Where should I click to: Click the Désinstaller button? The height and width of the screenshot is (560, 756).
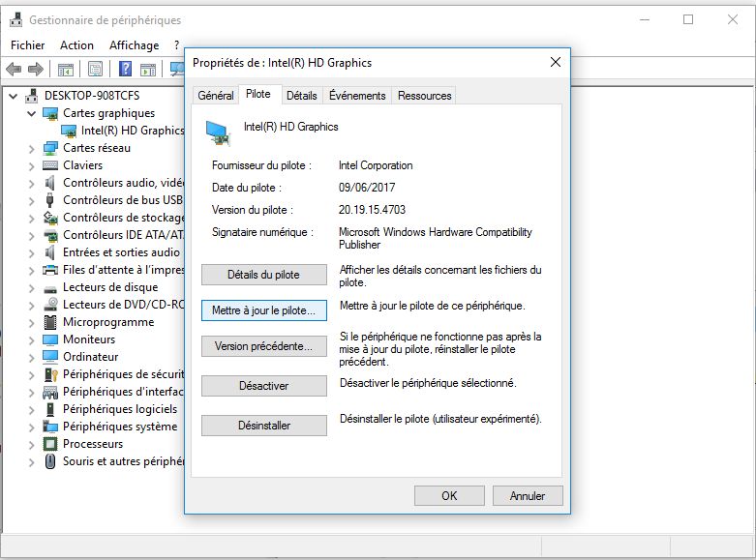263,426
